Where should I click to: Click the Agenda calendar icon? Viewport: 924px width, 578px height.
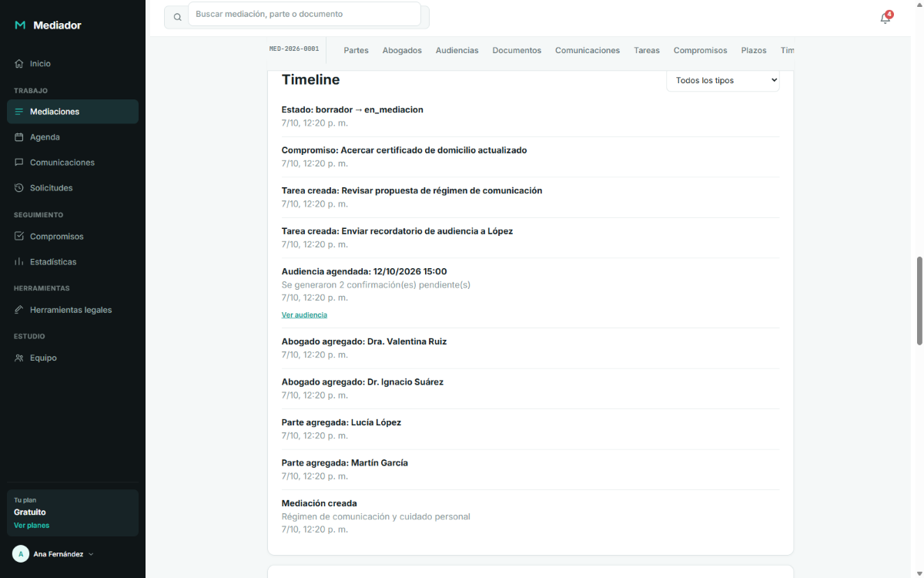(19, 137)
